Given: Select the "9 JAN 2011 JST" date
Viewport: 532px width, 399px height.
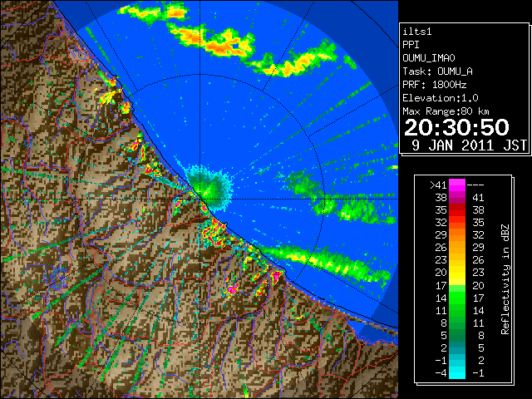Looking at the screenshot, I should click(x=469, y=145).
